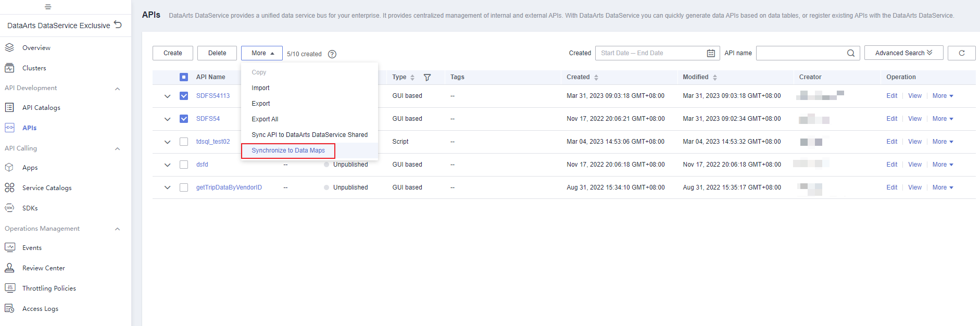
Task: Expand the getTripDataByVendorID row details
Action: point(167,188)
